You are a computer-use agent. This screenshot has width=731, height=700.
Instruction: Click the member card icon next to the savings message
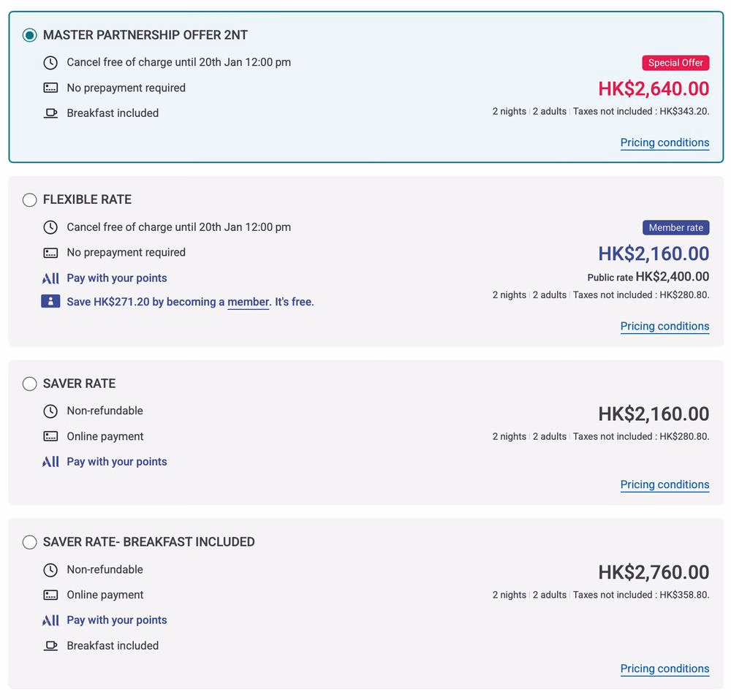50,301
